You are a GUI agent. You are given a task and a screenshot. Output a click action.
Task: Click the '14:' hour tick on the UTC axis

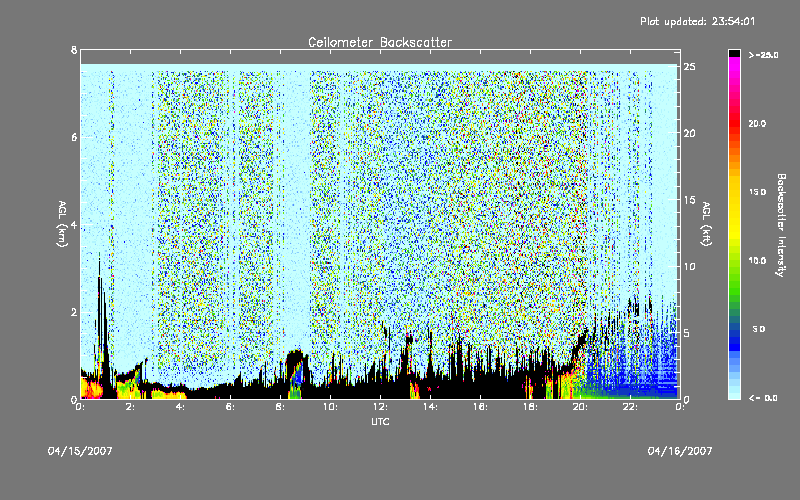[x=430, y=407]
